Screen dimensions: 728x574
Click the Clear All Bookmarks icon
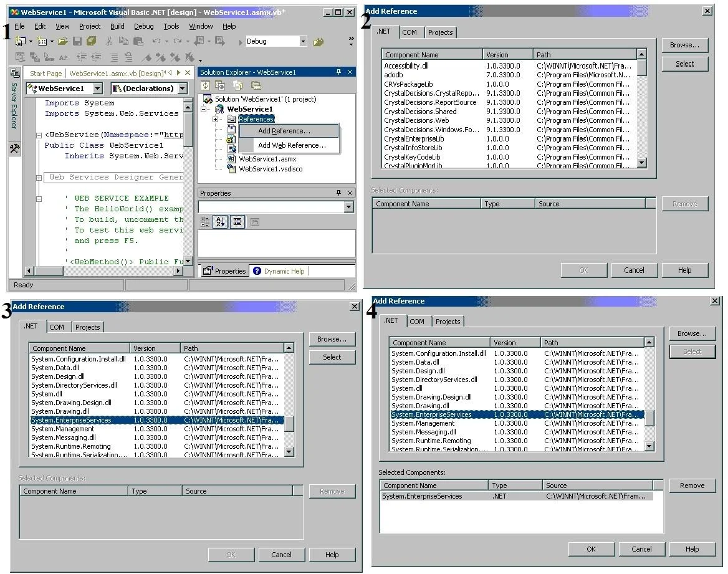tap(189, 57)
